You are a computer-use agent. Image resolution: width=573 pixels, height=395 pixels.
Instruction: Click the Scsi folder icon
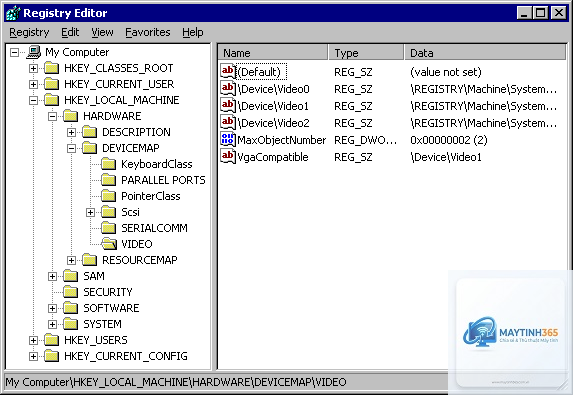coord(109,212)
